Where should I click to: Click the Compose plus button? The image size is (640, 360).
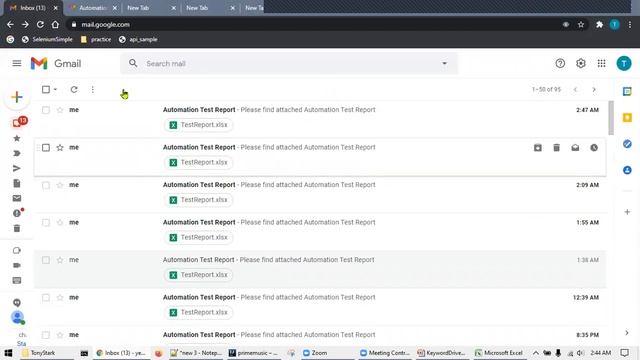click(17, 97)
